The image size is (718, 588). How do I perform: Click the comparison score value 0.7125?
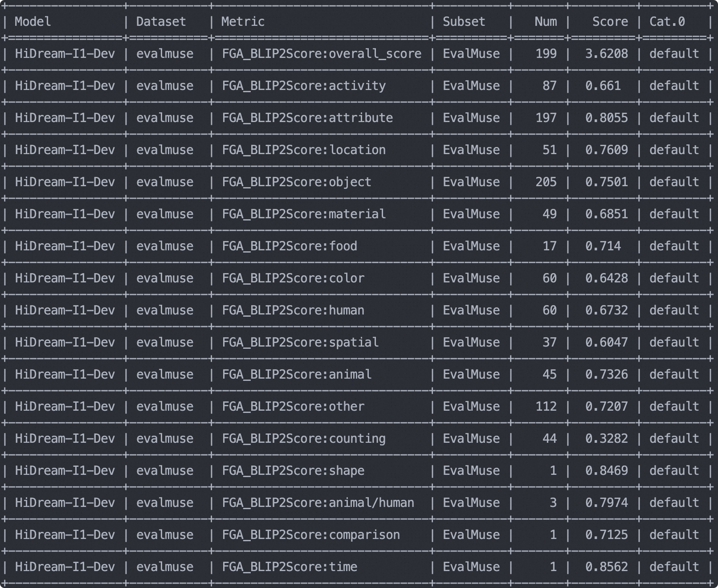(606, 535)
